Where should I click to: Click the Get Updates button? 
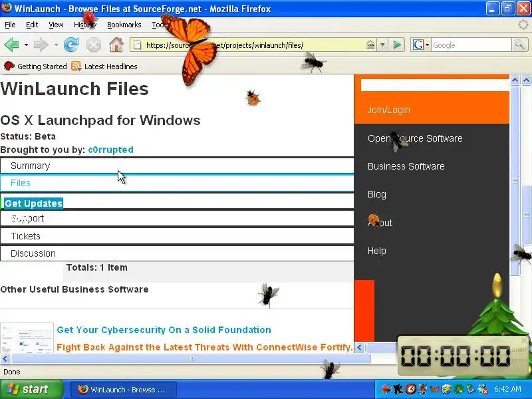(33, 203)
